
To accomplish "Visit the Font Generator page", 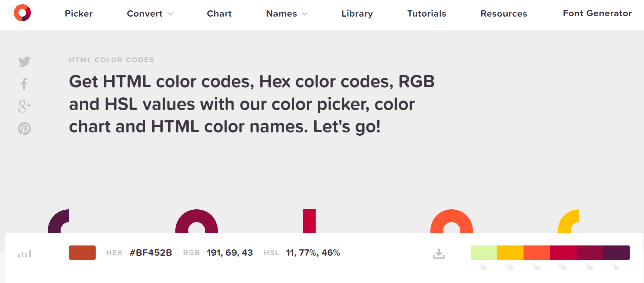I will coord(597,13).
